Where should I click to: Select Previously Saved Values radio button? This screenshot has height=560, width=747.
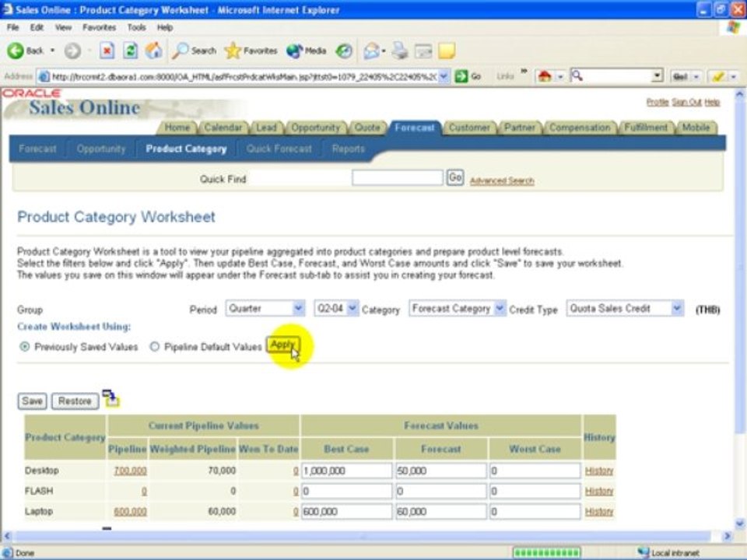(x=24, y=347)
